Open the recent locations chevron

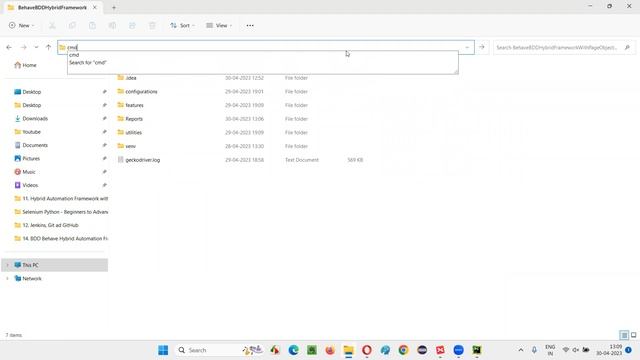pos(36,47)
